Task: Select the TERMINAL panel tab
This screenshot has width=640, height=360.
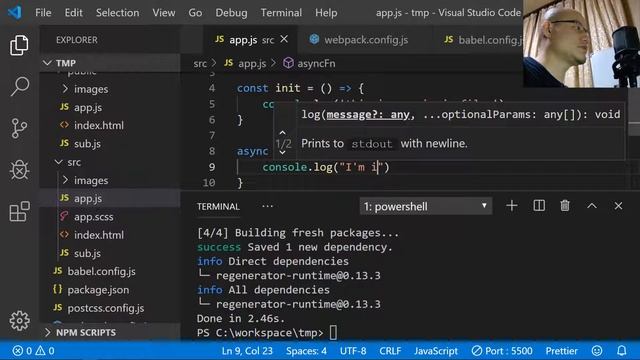Action: click(x=218, y=207)
